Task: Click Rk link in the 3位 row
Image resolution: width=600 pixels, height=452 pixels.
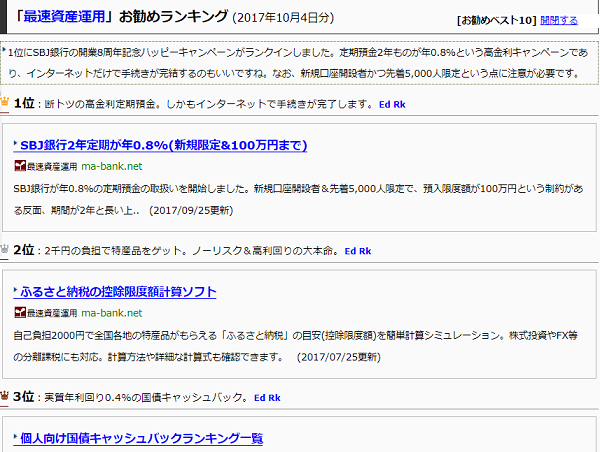Action: 274,398
